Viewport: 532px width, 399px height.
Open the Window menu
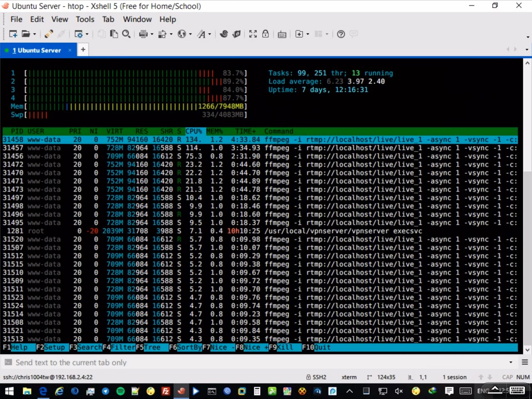[x=137, y=19]
